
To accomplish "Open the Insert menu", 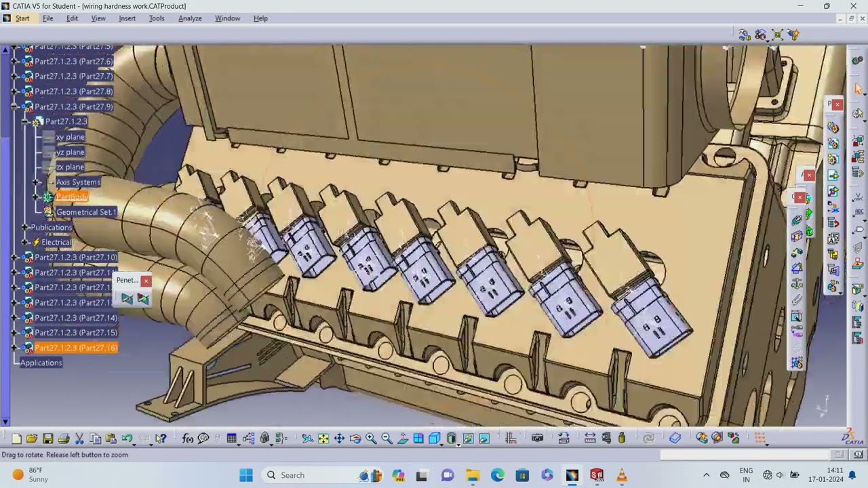I will (127, 18).
